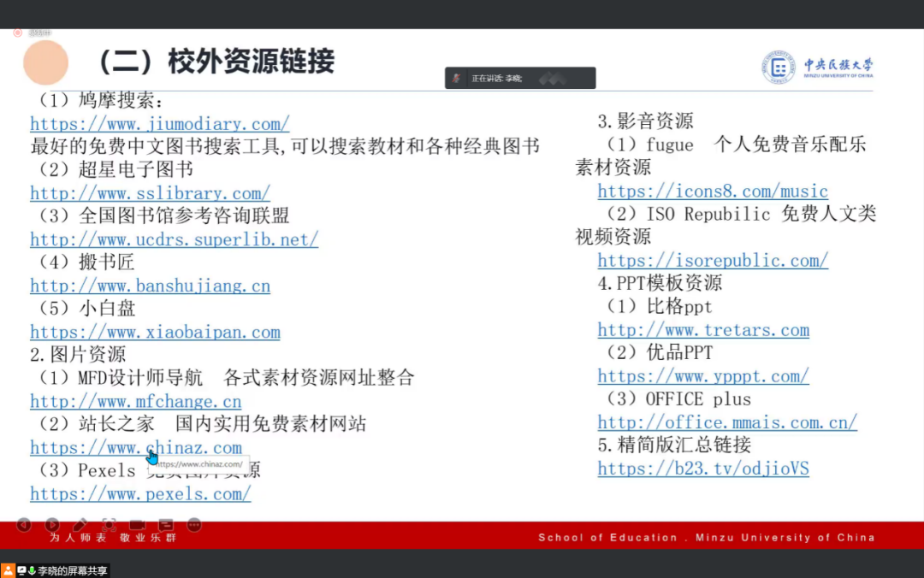Click the focus/zoom capture icon

(109, 524)
